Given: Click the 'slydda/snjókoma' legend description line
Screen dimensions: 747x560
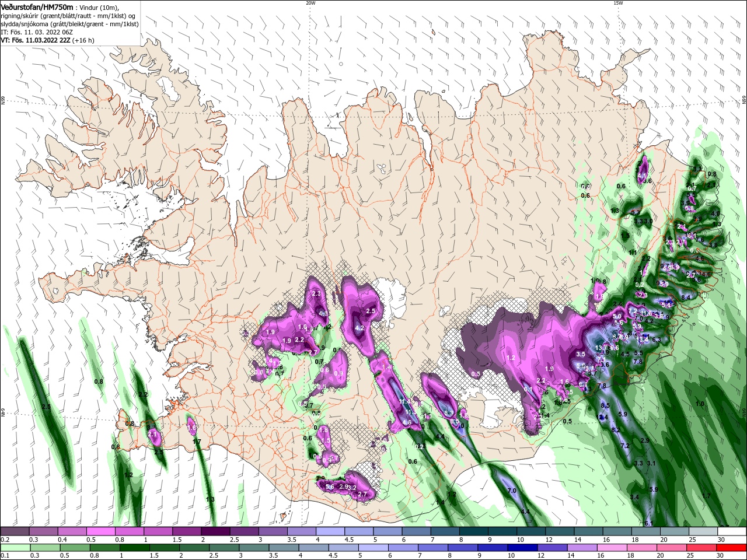Looking at the screenshot, I should [68, 23].
